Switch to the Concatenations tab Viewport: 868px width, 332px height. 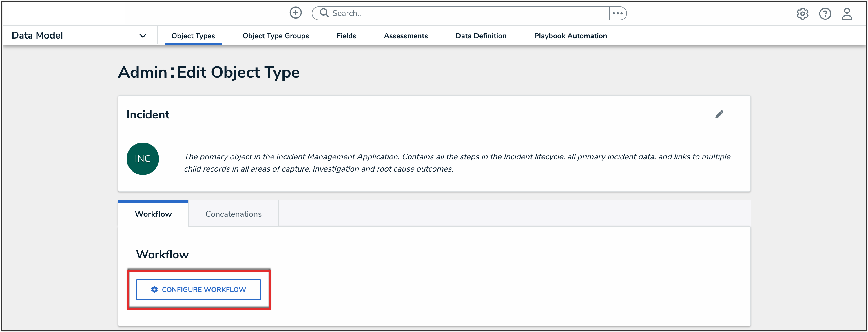(233, 214)
